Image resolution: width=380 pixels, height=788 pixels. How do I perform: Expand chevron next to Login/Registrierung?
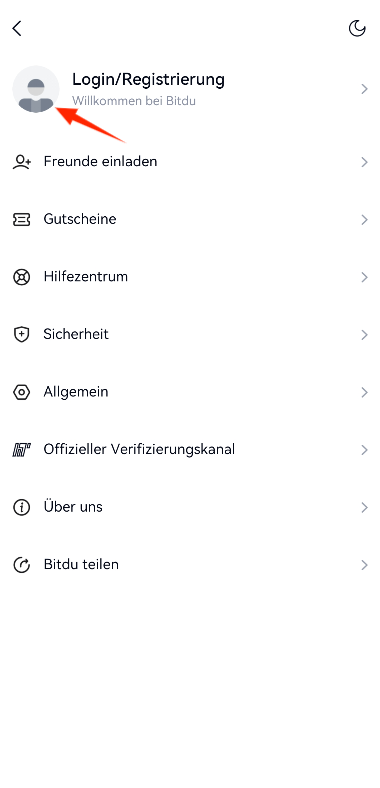tap(364, 89)
